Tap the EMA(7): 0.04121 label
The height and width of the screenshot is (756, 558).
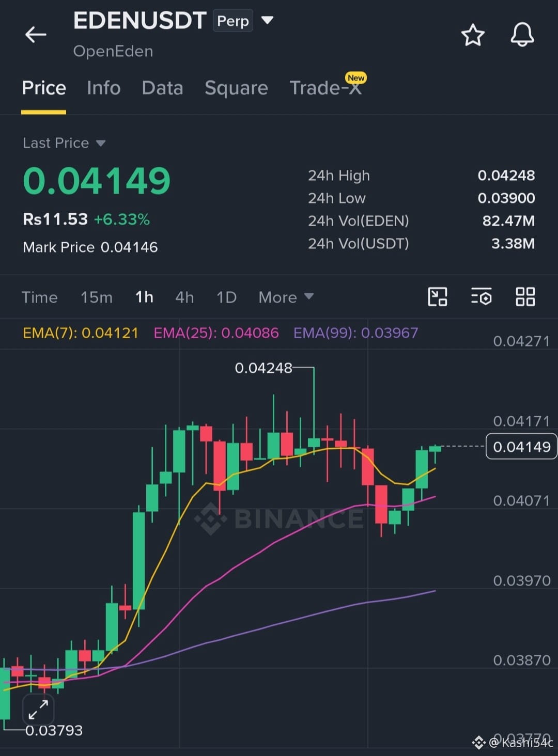[x=81, y=333]
